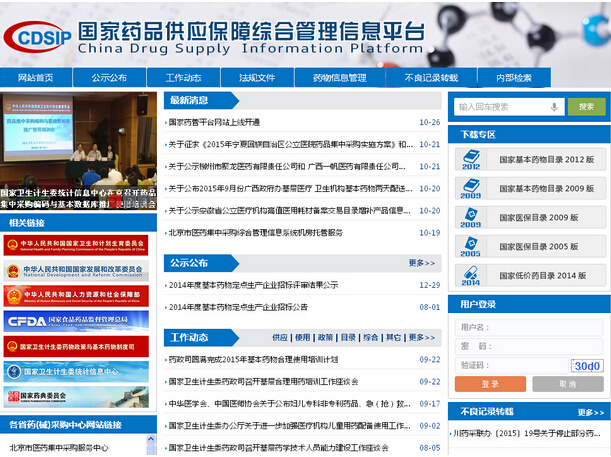This screenshot has height=457, width=611.
Task: Open the 安徽省公立医疗机构 consumables news item
Action: click(290, 211)
